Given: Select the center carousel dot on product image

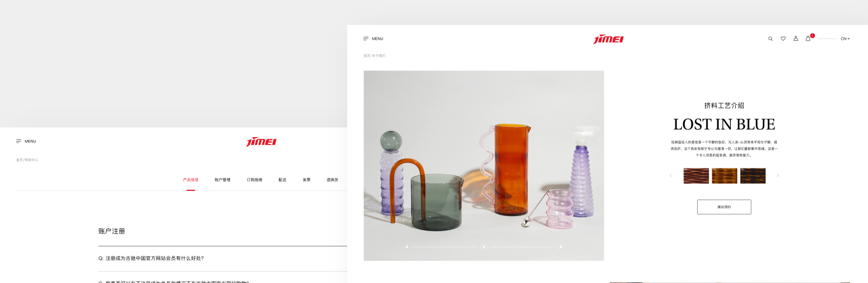Looking at the screenshot, I should click(484, 247).
